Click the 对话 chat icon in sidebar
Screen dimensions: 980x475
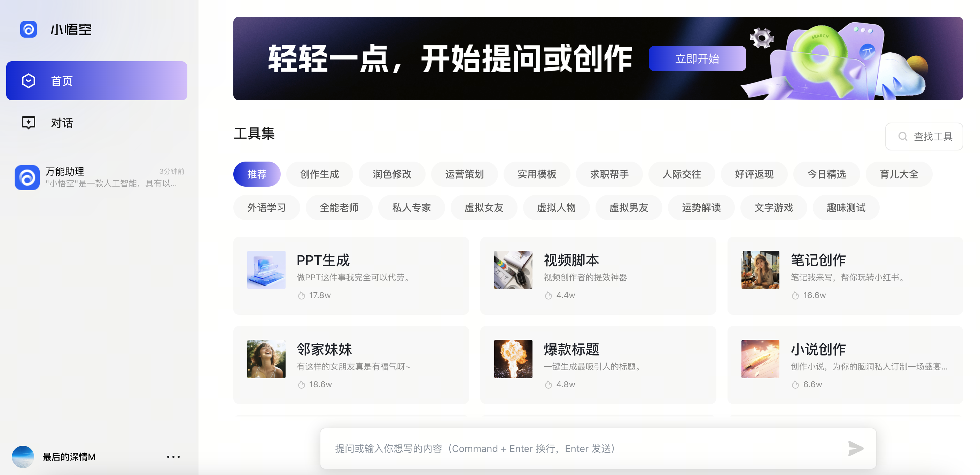[x=29, y=123]
